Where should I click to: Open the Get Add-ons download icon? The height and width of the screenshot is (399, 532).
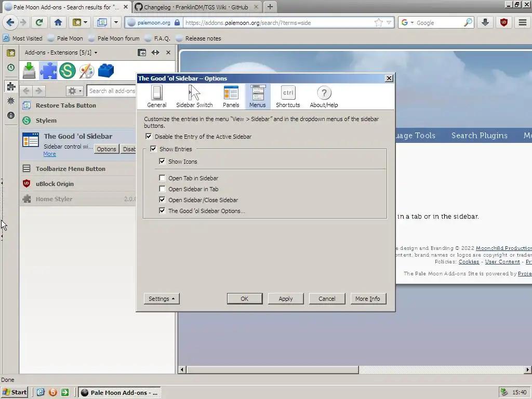pos(29,71)
